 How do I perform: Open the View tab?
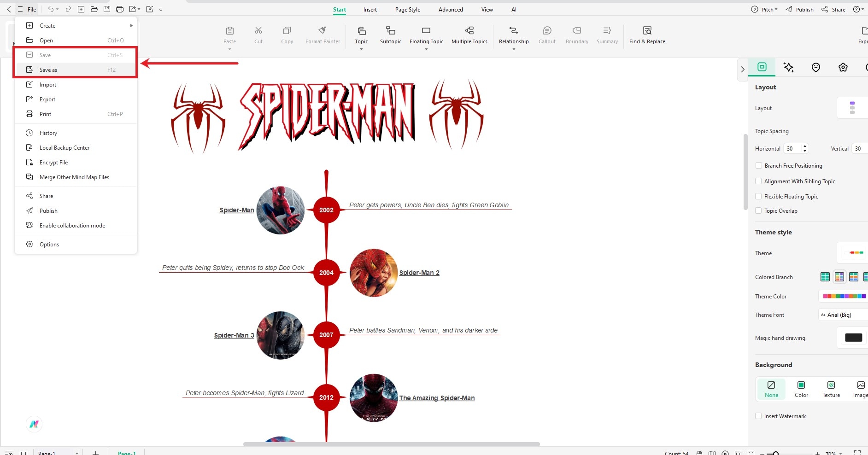point(487,10)
